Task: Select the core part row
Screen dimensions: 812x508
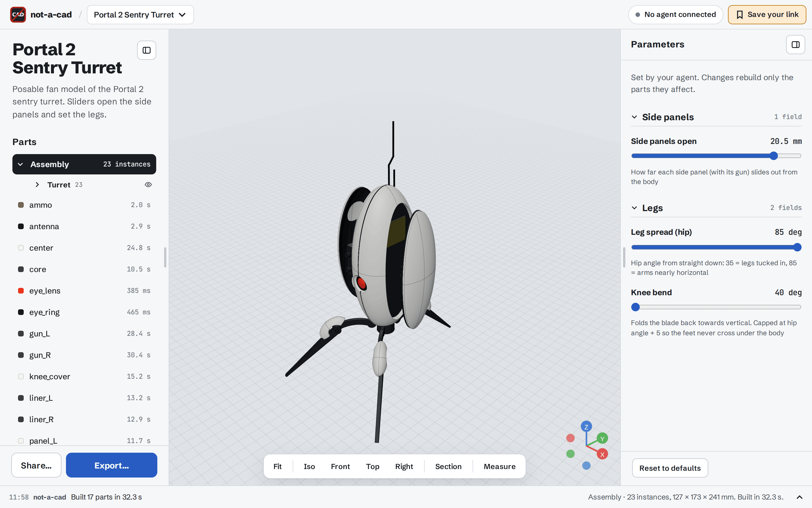Action: coord(84,270)
